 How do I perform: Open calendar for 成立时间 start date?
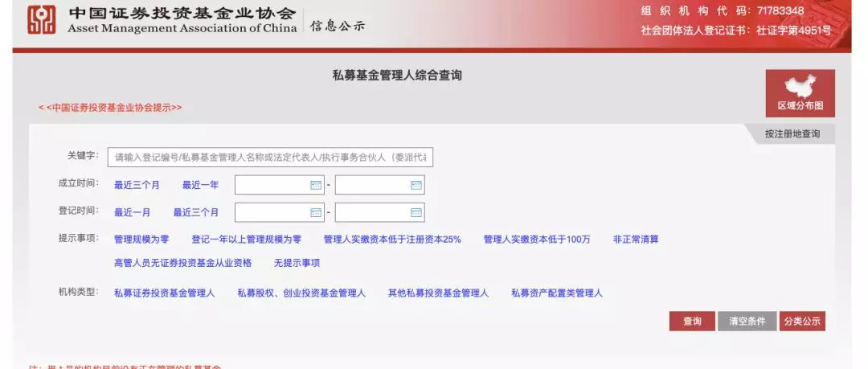tap(316, 185)
